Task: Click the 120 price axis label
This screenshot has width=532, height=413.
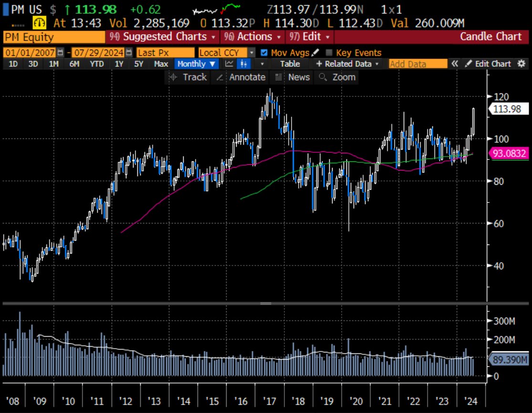Action: coord(501,97)
